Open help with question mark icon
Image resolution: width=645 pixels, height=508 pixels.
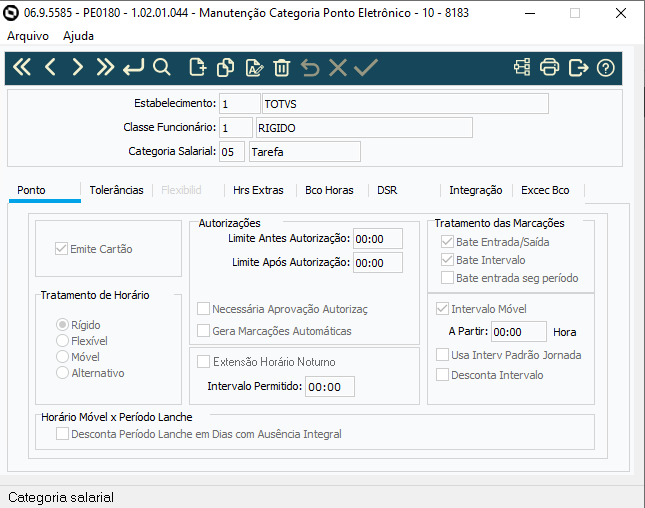tap(606, 67)
